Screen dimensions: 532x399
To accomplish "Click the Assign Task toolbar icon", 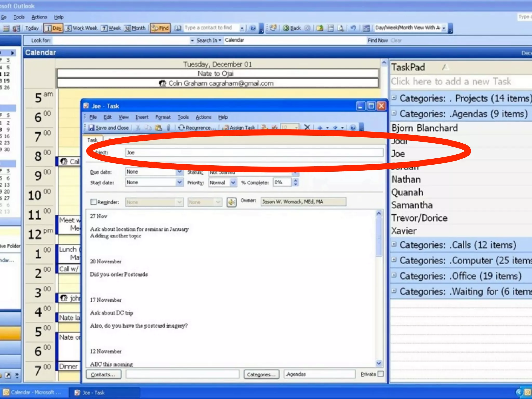I will tap(240, 128).
